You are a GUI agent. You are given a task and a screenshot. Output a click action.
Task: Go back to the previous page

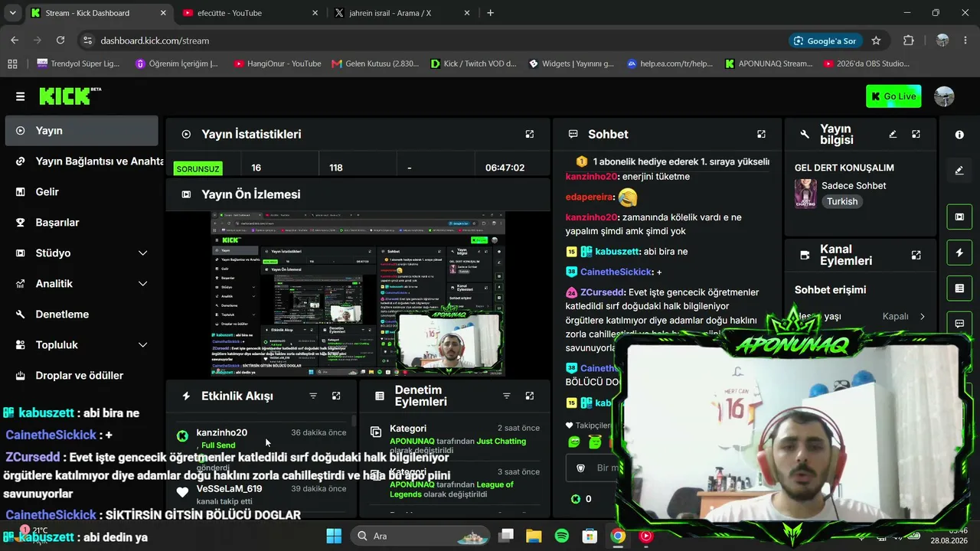tap(15, 41)
